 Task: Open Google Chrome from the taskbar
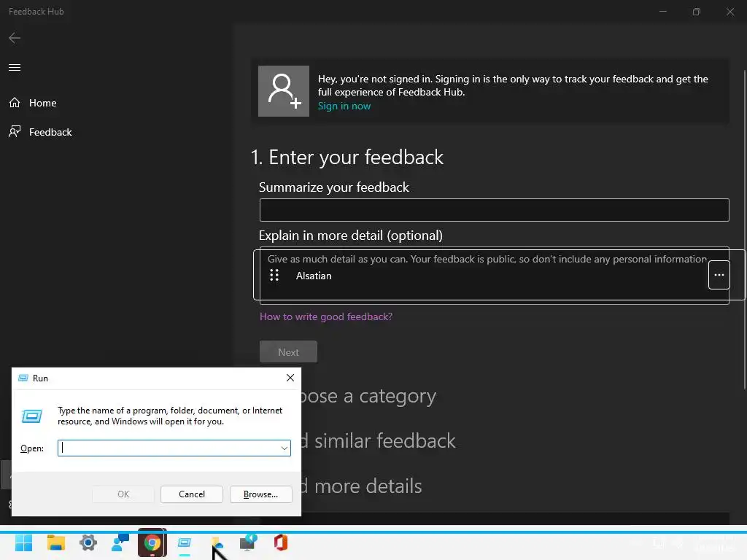pos(152,542)
